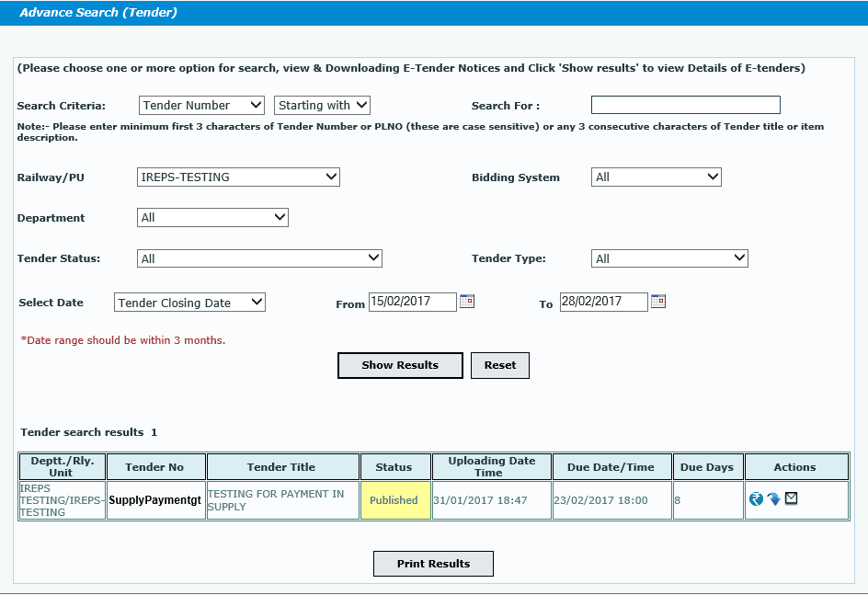Open the Tender Closing Date dropdown

[x=189, y=303]
